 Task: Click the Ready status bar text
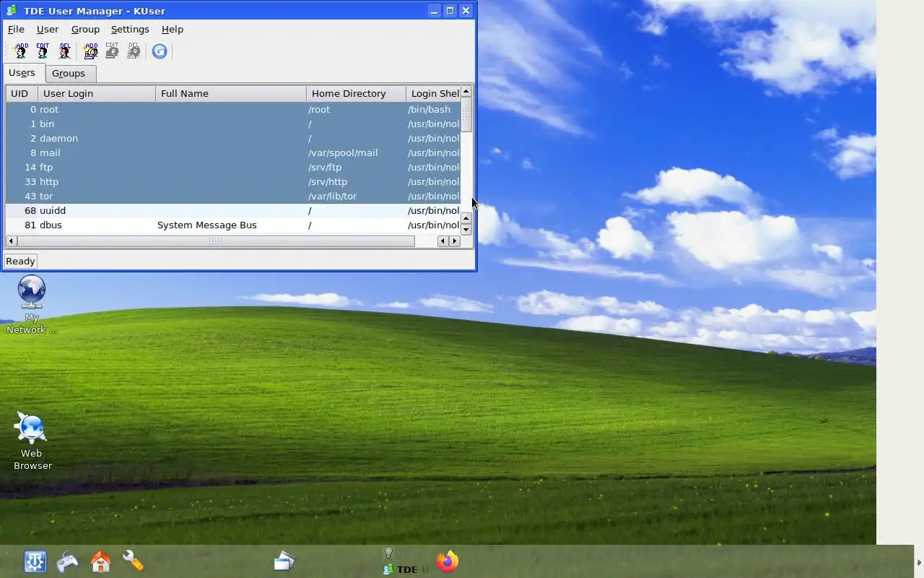[20, 261]
